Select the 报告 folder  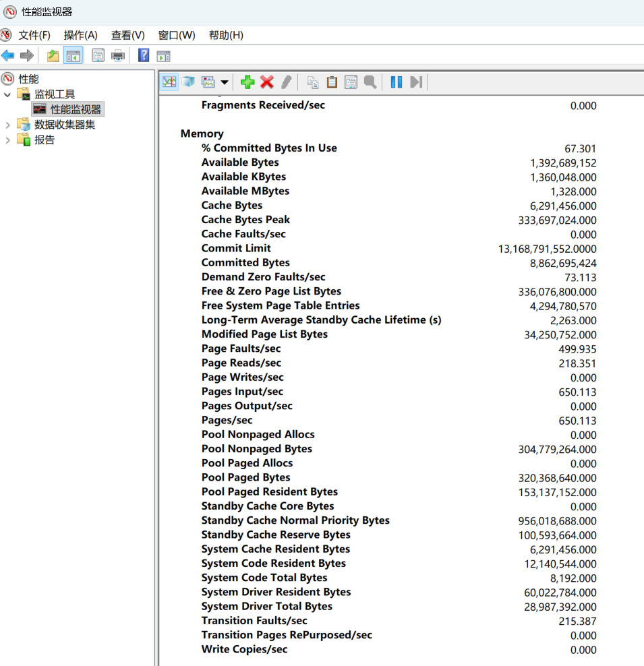[45, 140]
